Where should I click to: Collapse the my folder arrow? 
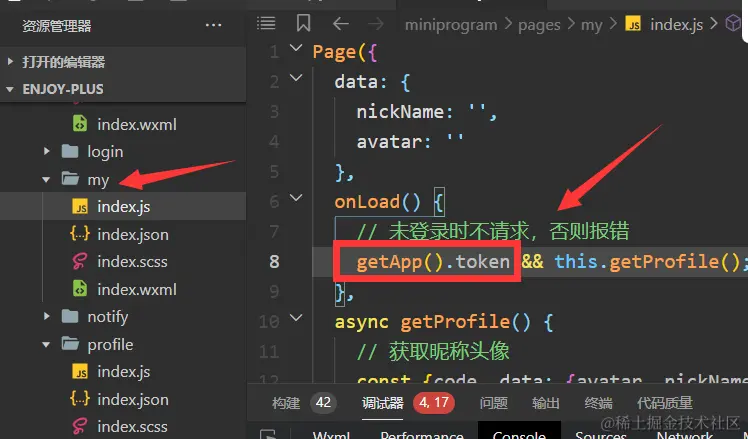coord(46,180)
